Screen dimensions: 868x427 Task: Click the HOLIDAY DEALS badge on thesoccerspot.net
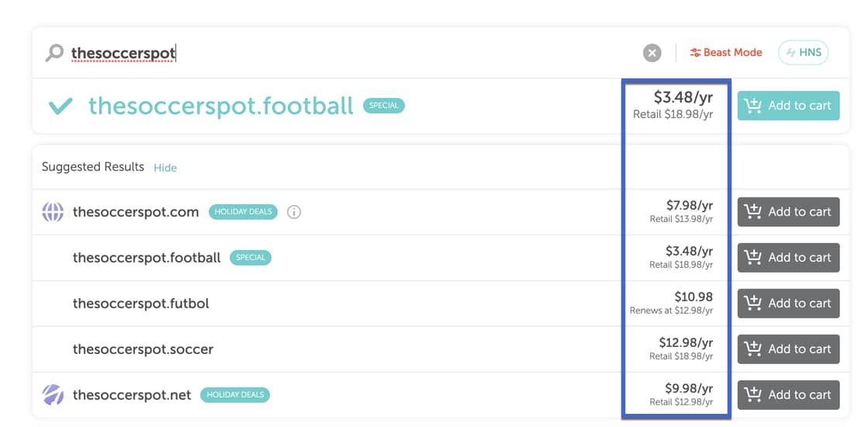pyautogui.click(x=235, y=395)
